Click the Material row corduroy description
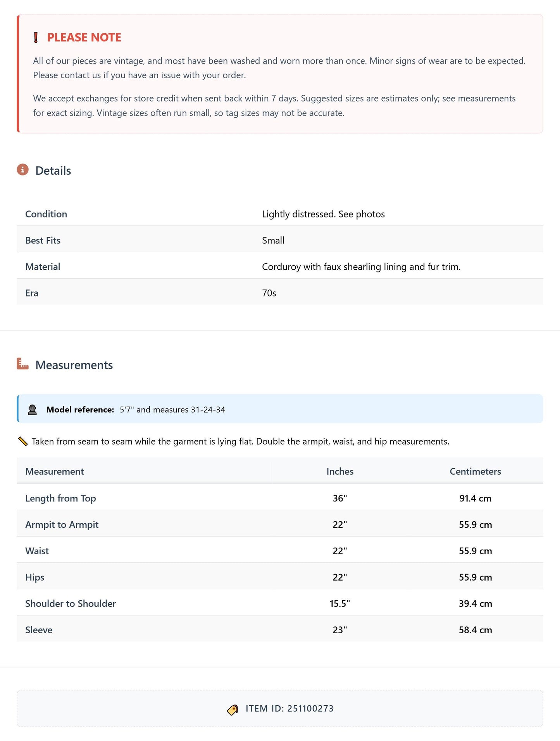 pyautogui.click(x=361, y=267)
